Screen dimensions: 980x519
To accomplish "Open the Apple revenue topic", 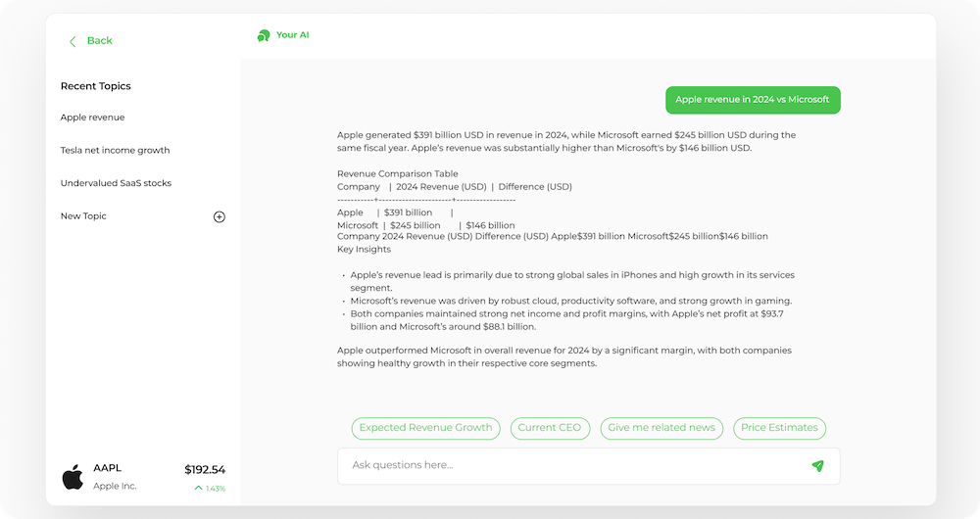I will tap(92, 118).
